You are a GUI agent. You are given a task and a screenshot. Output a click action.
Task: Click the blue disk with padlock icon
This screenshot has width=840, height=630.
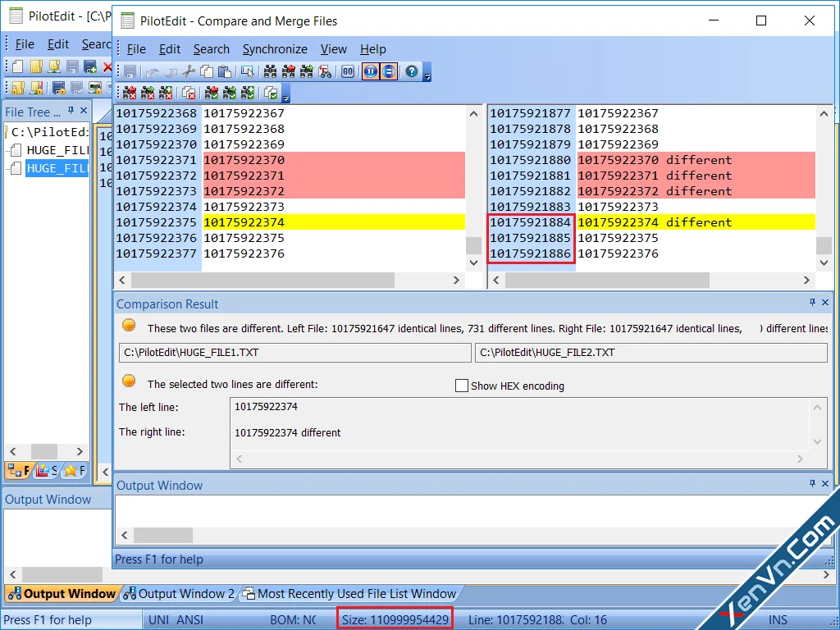59,87
